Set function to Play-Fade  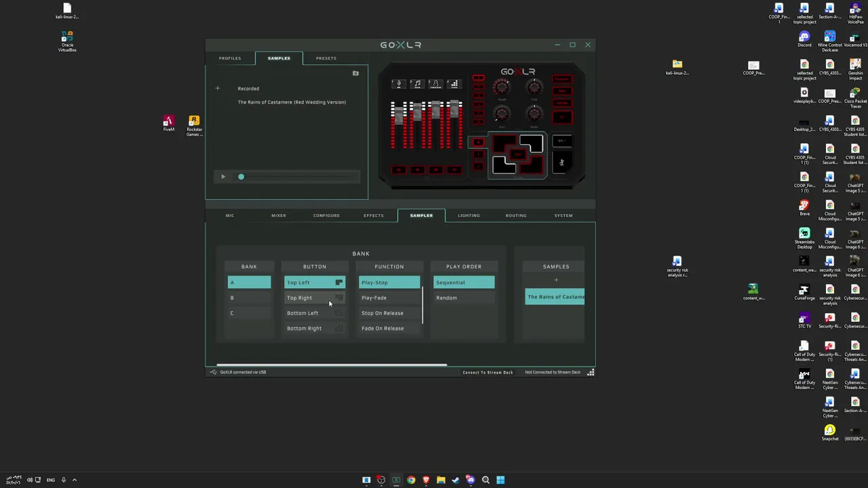(389, 298)
